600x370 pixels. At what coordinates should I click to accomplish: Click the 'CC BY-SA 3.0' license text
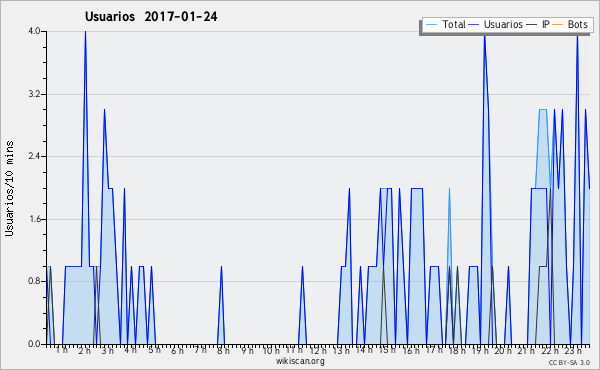tap(569, 363)
